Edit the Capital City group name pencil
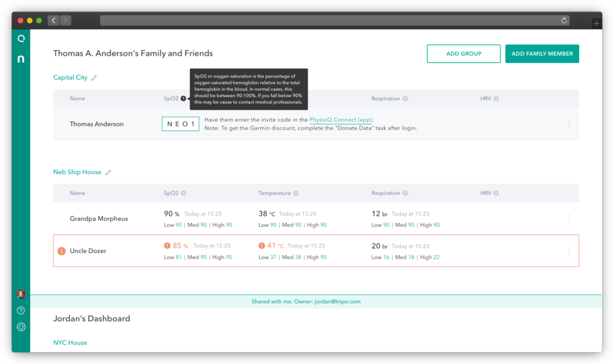Viewport: 614px width, 364px height. pos(94,77)
